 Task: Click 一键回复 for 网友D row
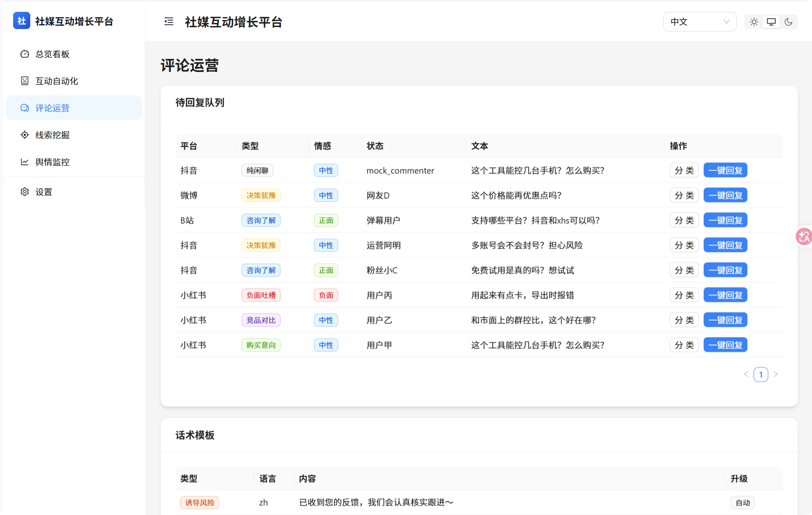tap(725, 196)
